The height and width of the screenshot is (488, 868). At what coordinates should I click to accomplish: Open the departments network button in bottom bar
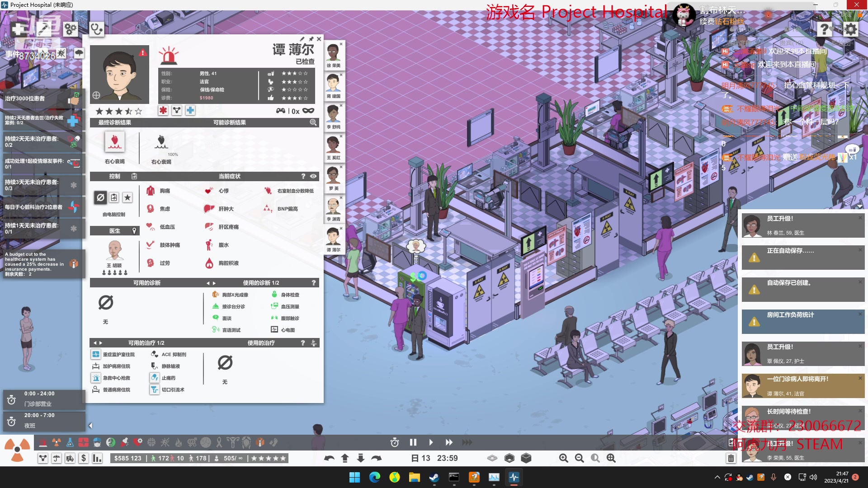[x=43, y=458]
